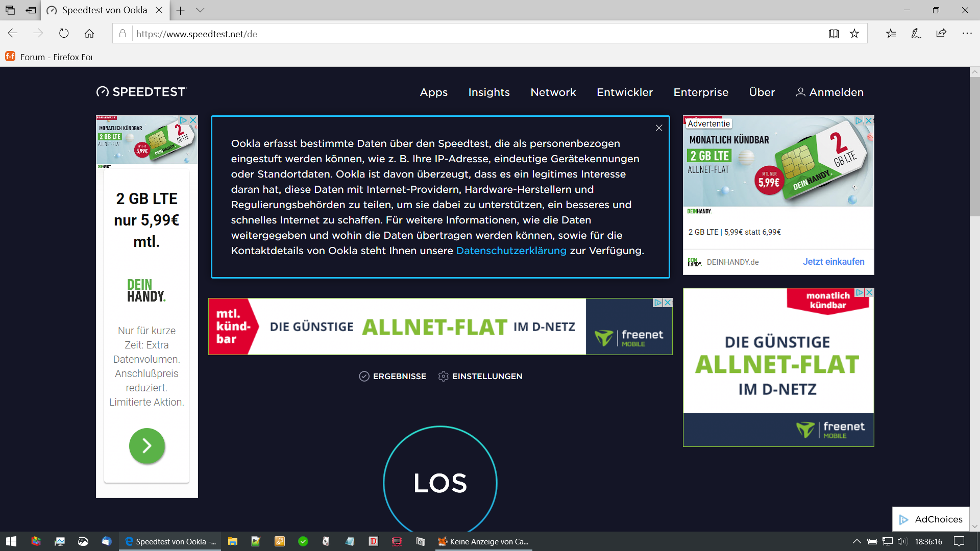The height and width of the screenshot is (551, 980).
Task: Open browser Settings and more menu
Action: [967, 34]
